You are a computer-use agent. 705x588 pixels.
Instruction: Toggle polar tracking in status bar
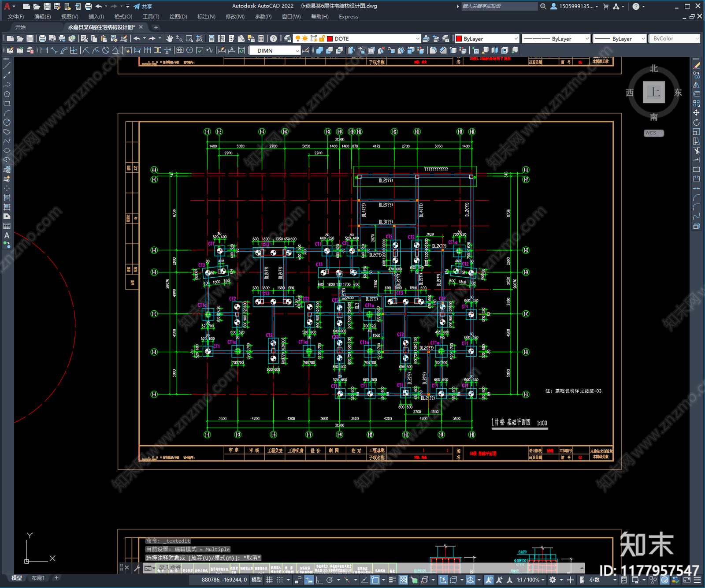click(330, 580)
